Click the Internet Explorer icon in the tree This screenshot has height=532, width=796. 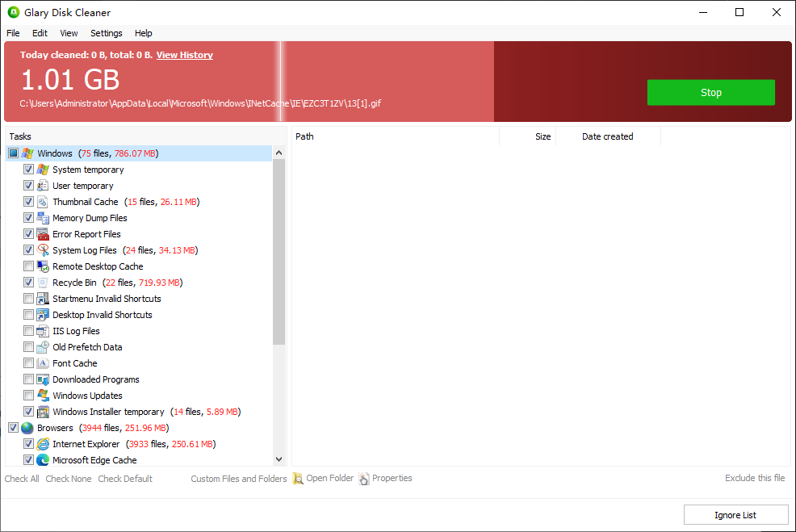[x=42, y=443]
